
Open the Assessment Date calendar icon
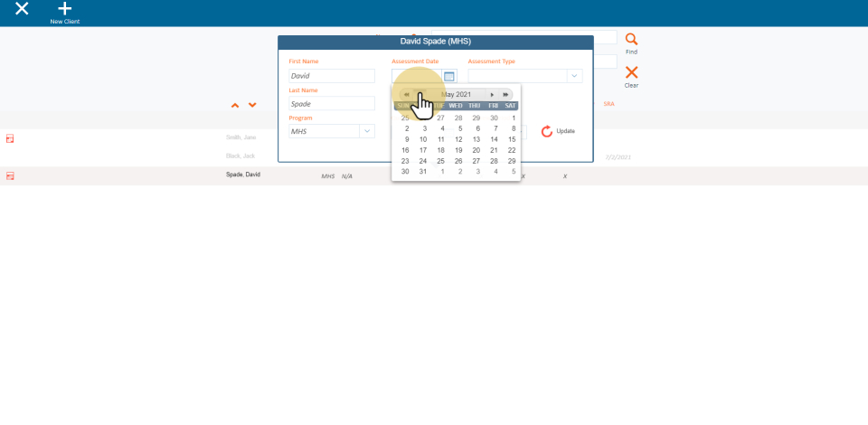pyautogui.click(x=449, y=76)
